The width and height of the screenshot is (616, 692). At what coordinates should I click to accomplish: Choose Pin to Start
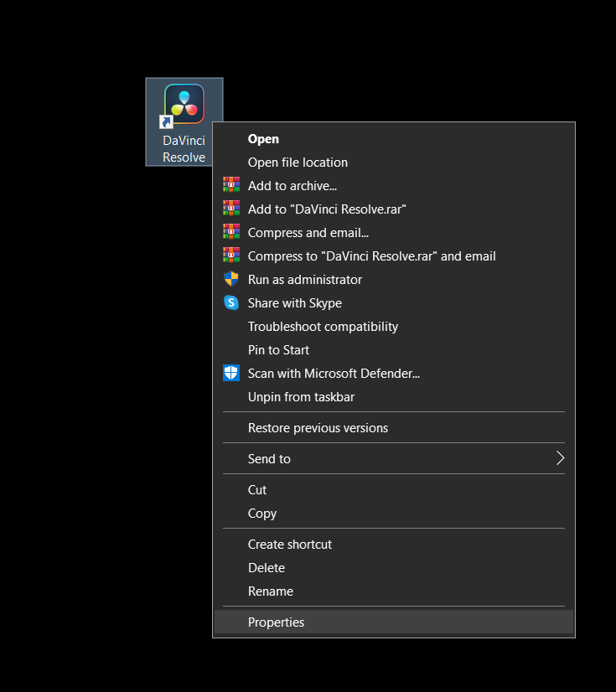click(x=394, y=350)
